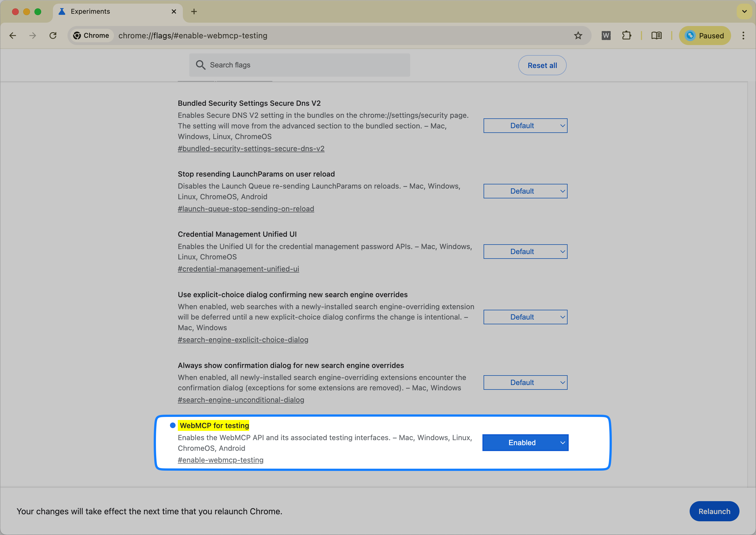
Task: Open the #enable-webmcp-testing link
Action: pos(220,460)
